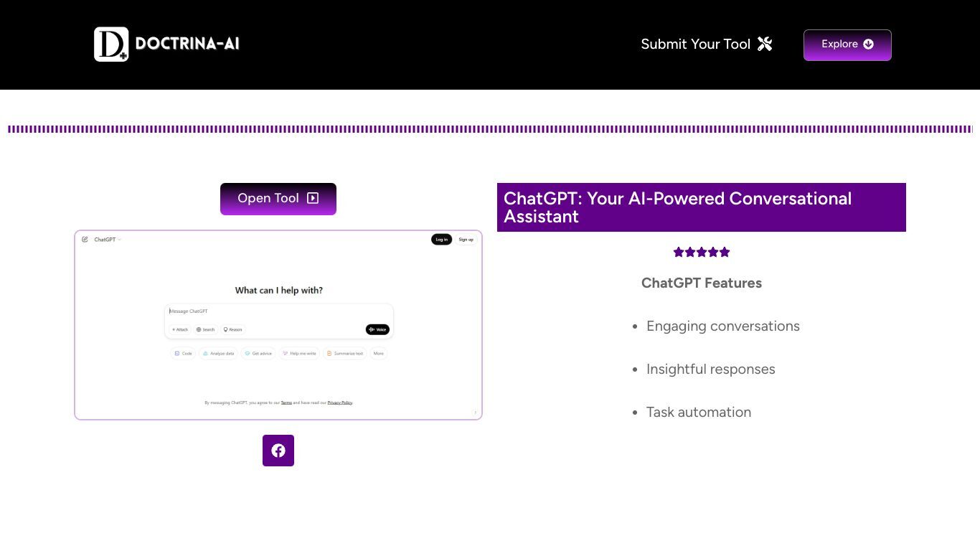
Task: Click the Explore button
Action: (847, 44)
